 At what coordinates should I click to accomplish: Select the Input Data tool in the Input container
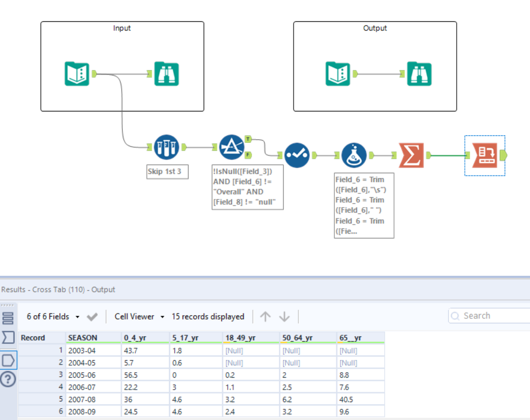coord(77,74)
